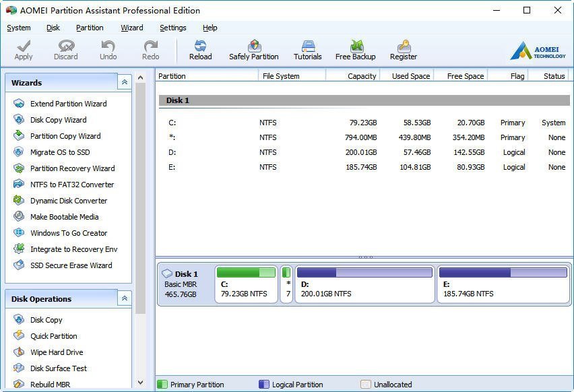Screen dimensions: 574x392
Task: Click the 142.55GB free space cell
Action: point(469,152)
